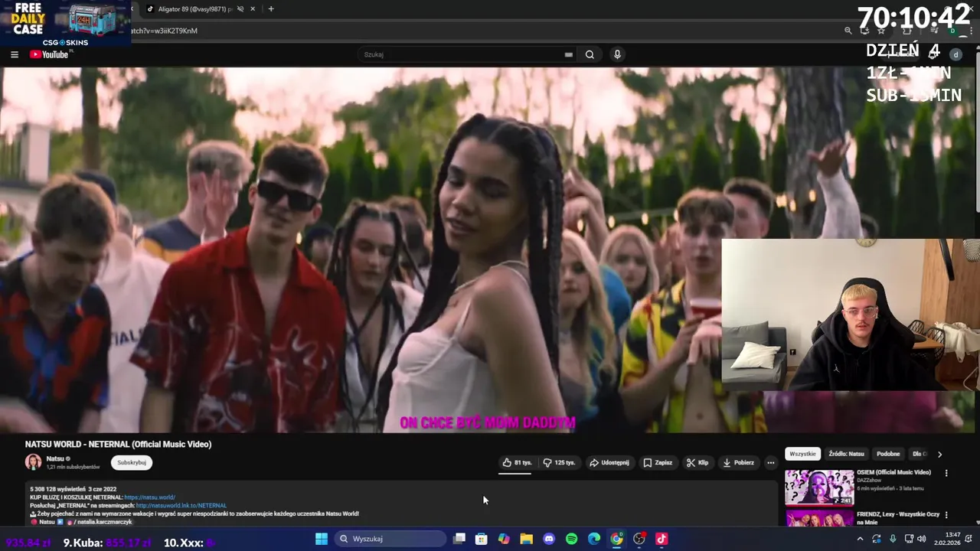Image resolution: width=980 pixels, height=551 pixels.
Task: Click the Wyszukaj taskbar search box
Action: pos(389,539)
